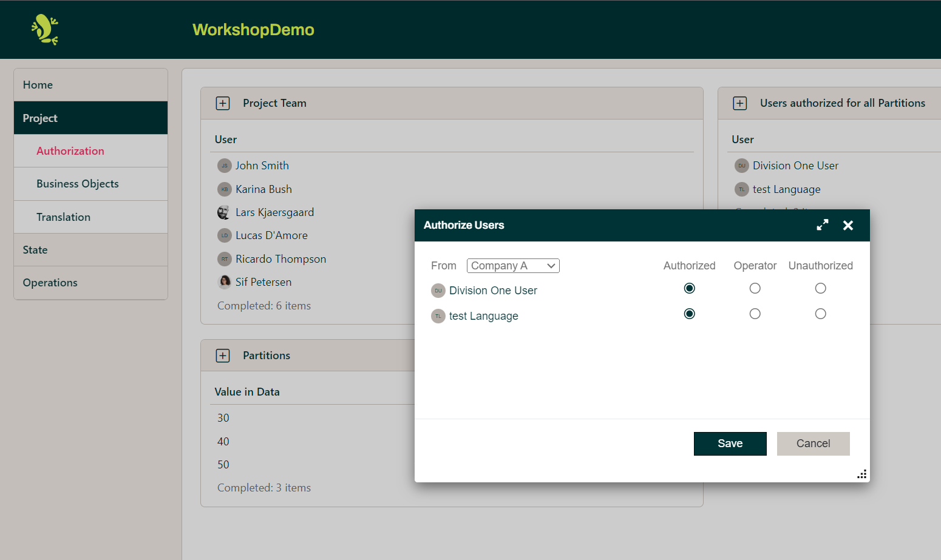
Task: Click Division One User's avatar in the dialog
Action: click(x=438, y=290)
